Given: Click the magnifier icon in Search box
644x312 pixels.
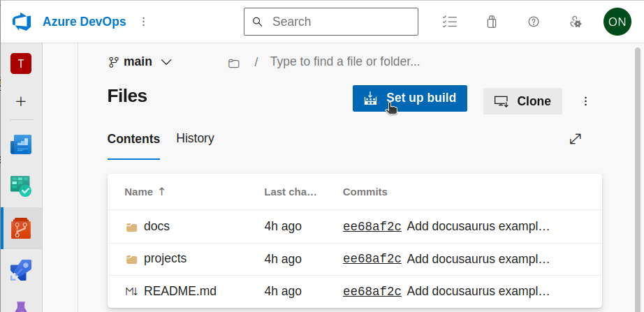Looking at the screenshot, I should point(258,22).
